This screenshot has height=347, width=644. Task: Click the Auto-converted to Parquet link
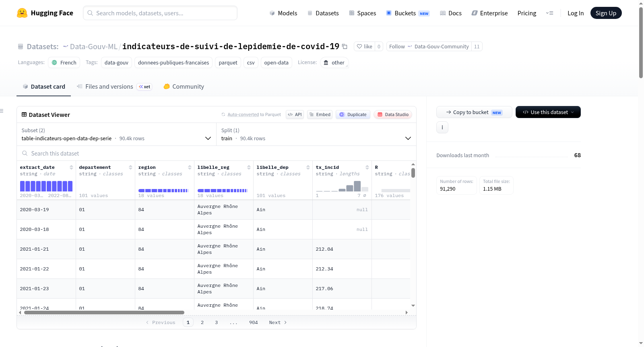254,114
